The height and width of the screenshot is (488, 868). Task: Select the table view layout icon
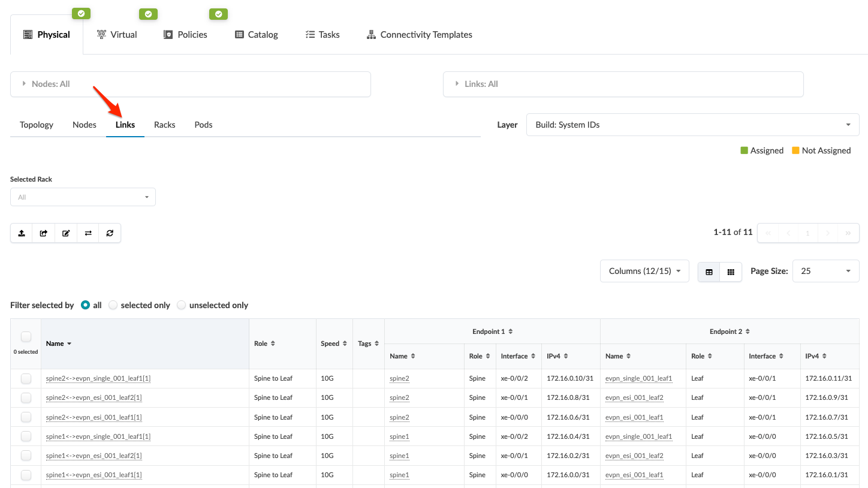pos(709,272)
